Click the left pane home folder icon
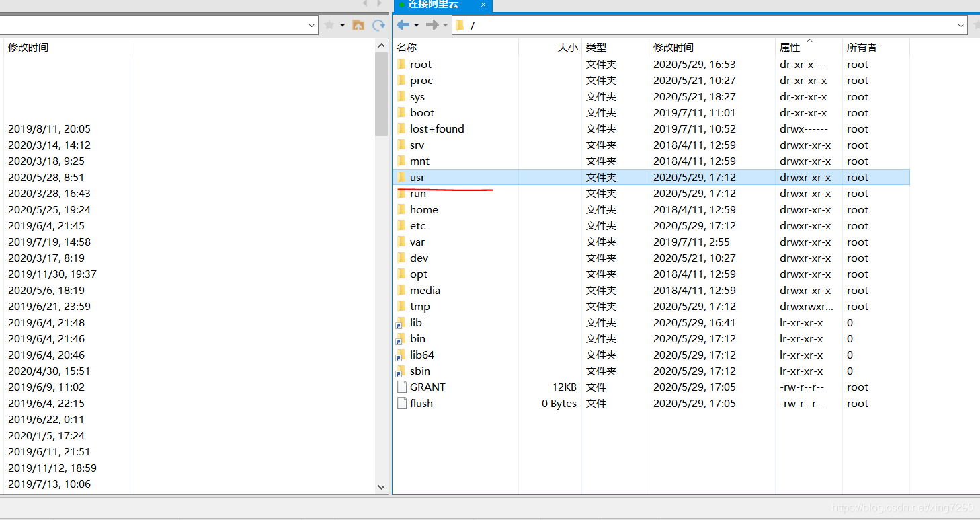The width and height of the screenshot is (980, 520). 358,25
